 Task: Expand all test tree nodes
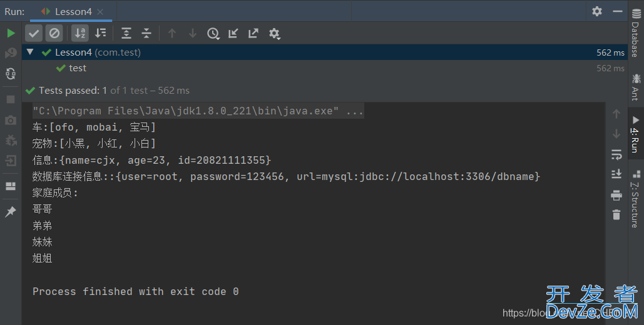126,33
